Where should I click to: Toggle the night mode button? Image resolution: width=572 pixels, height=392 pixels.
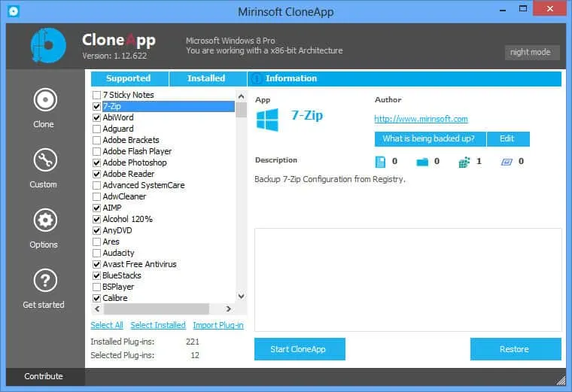pyautogui.click(x=532, y=53)
